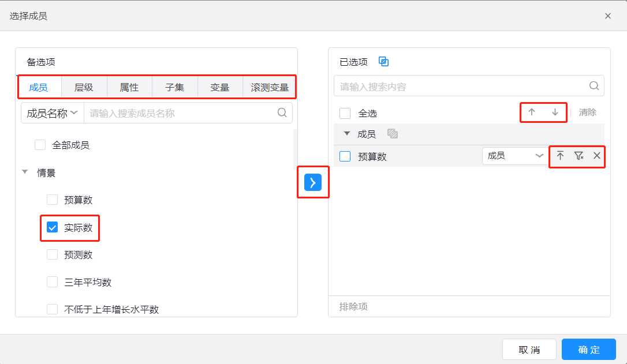Click the 取消 button

pos(529,350)
